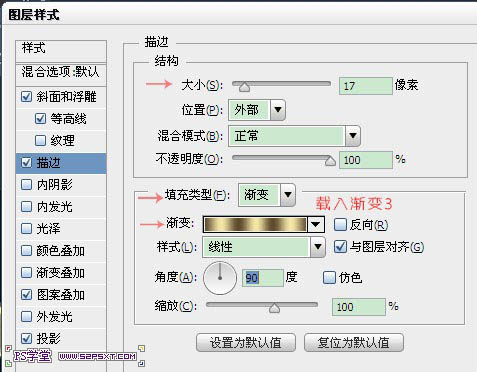Select 斜面和浮雕 style row
This screenshot has width=477, height=372.
click(61, 97)
